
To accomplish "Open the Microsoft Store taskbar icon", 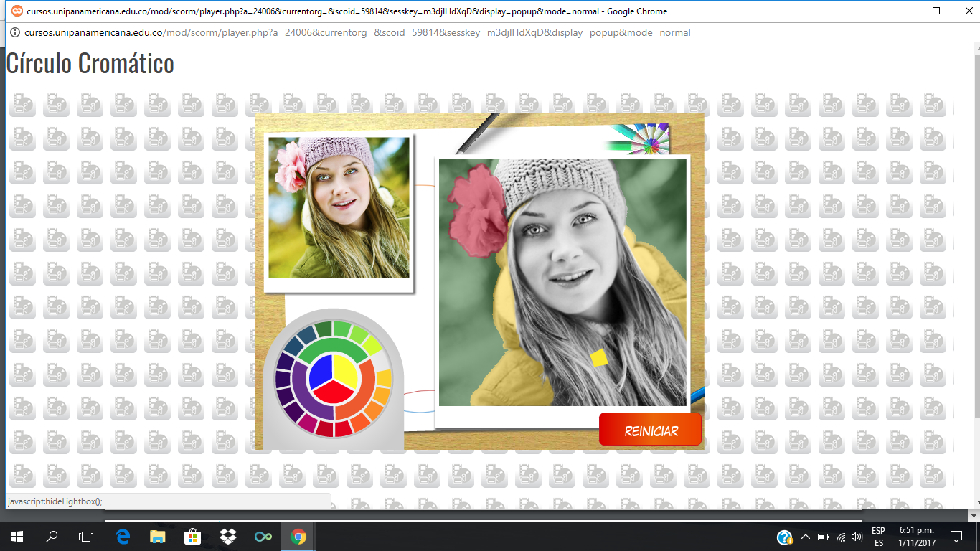I will pos(192,537).
